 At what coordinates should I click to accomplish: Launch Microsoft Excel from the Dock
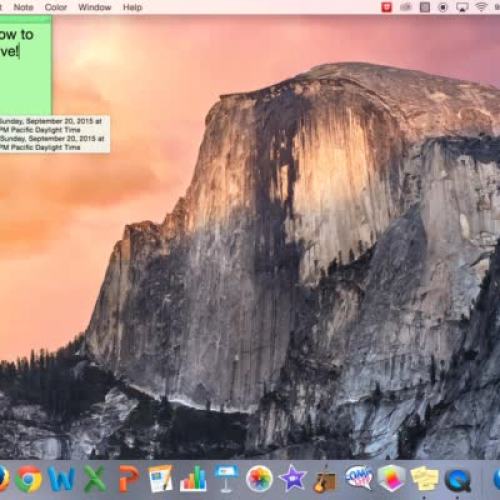tap(95, 479)
